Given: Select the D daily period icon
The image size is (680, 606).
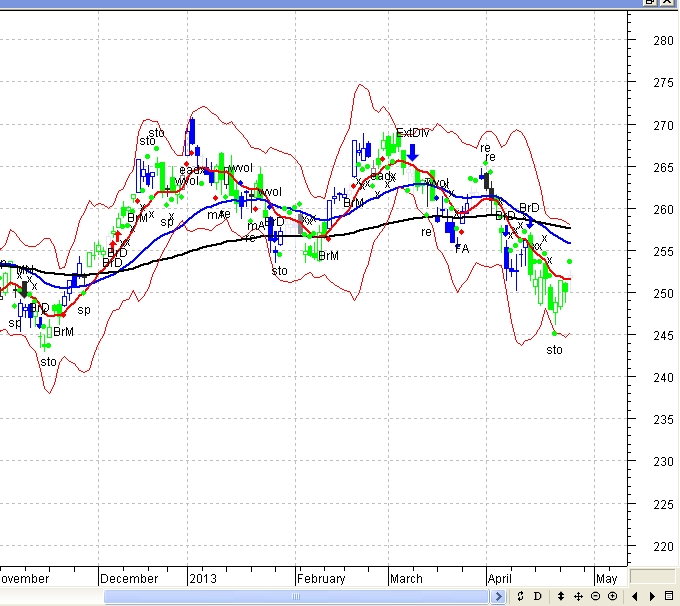Looking at the screenshot, I should click(x=537, y=597).
